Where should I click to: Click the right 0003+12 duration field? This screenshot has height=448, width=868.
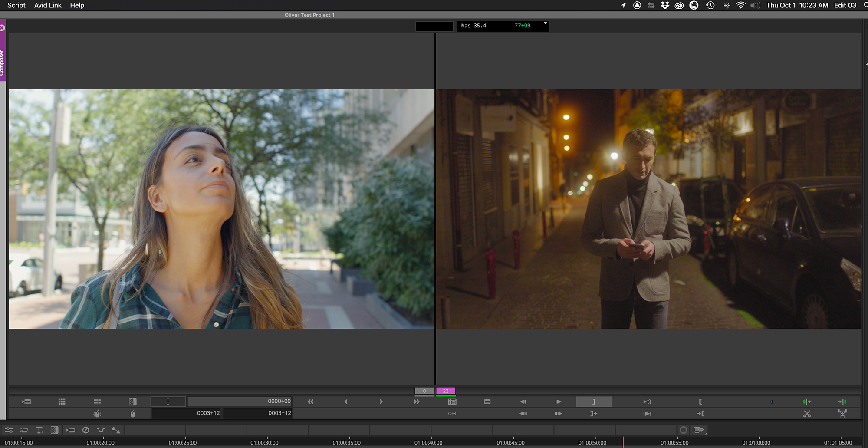tap(257, 413)
